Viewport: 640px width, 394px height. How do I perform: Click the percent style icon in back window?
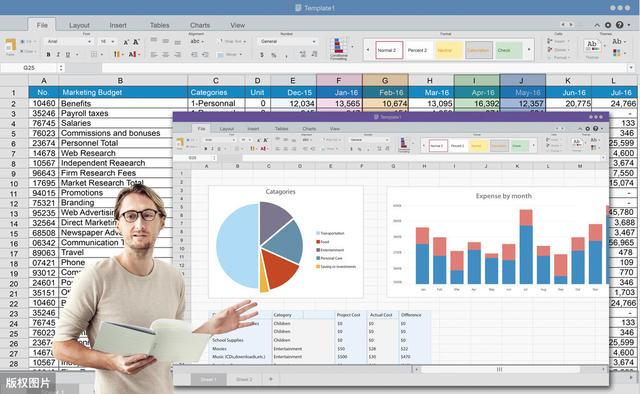click(274, 54)
